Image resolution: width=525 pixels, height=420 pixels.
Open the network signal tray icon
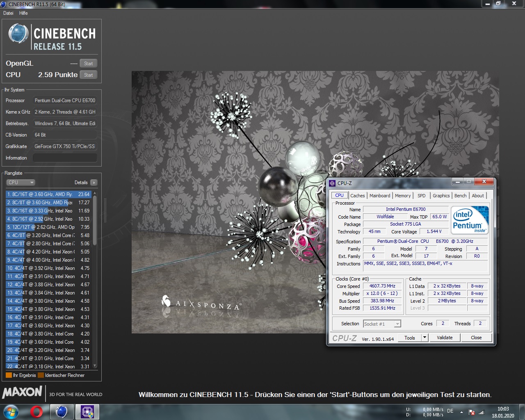(482, 412)
